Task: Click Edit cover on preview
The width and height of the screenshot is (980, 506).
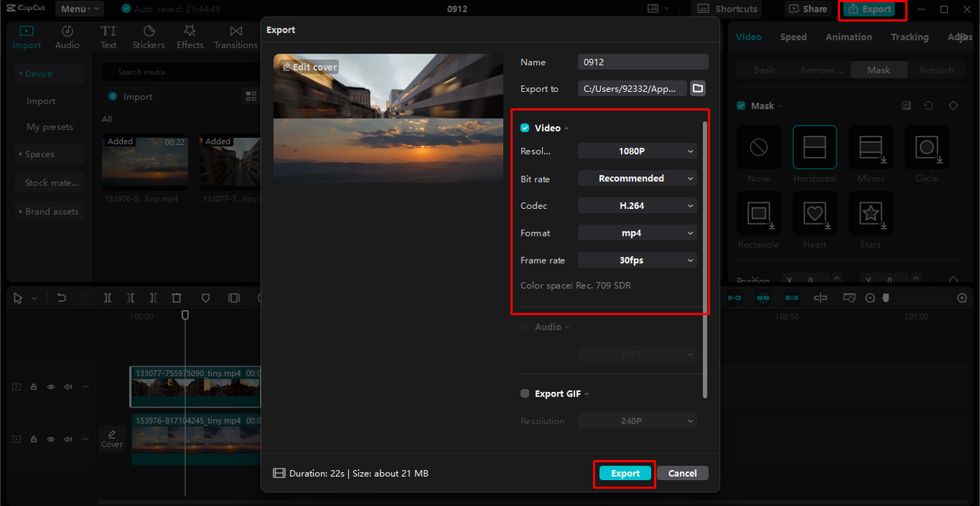Action: tap(309, 67)
